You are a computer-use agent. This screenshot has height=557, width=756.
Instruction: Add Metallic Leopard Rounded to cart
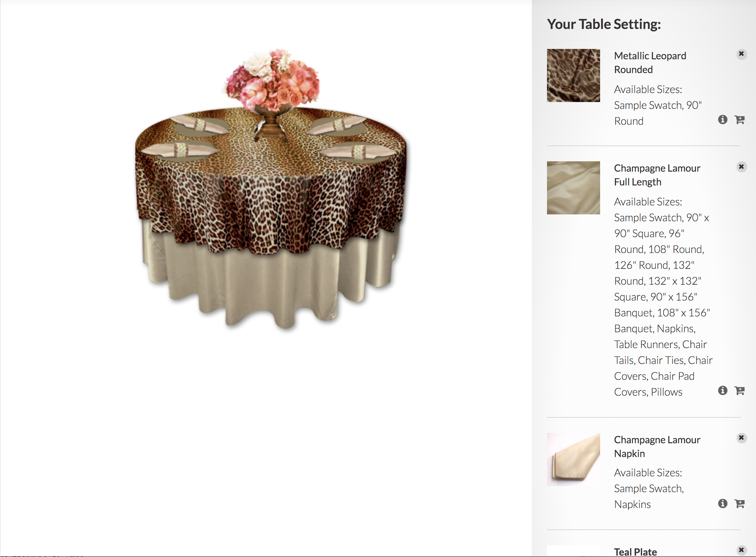[x=739, y=120]
